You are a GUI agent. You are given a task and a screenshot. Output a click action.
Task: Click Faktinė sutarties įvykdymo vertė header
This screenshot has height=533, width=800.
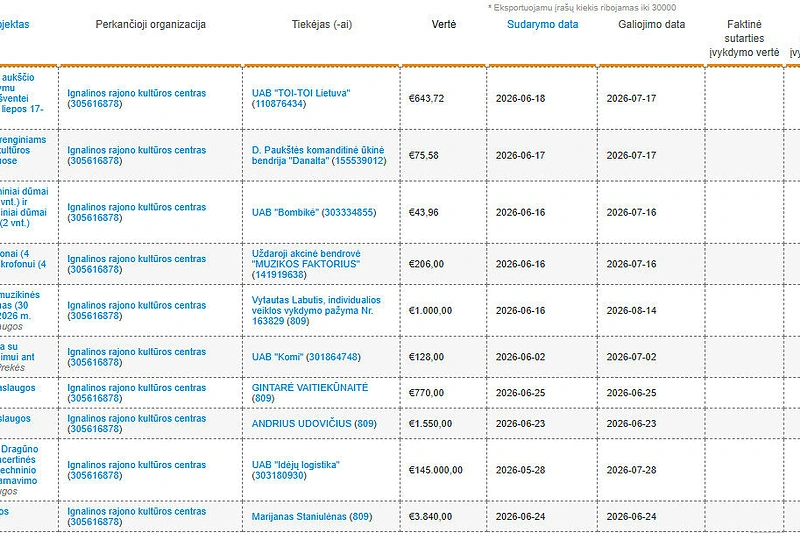744,38
